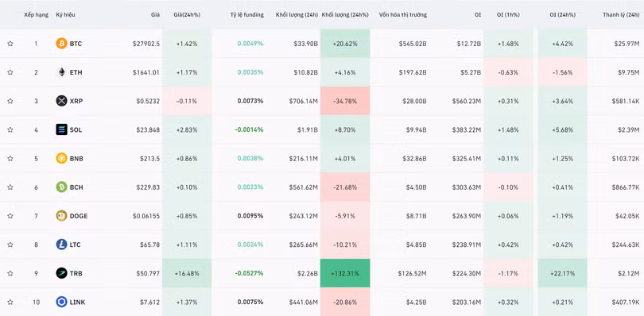644x316 pixels.
Task: Toggle the favorite star for XRP
Action: 10,101
